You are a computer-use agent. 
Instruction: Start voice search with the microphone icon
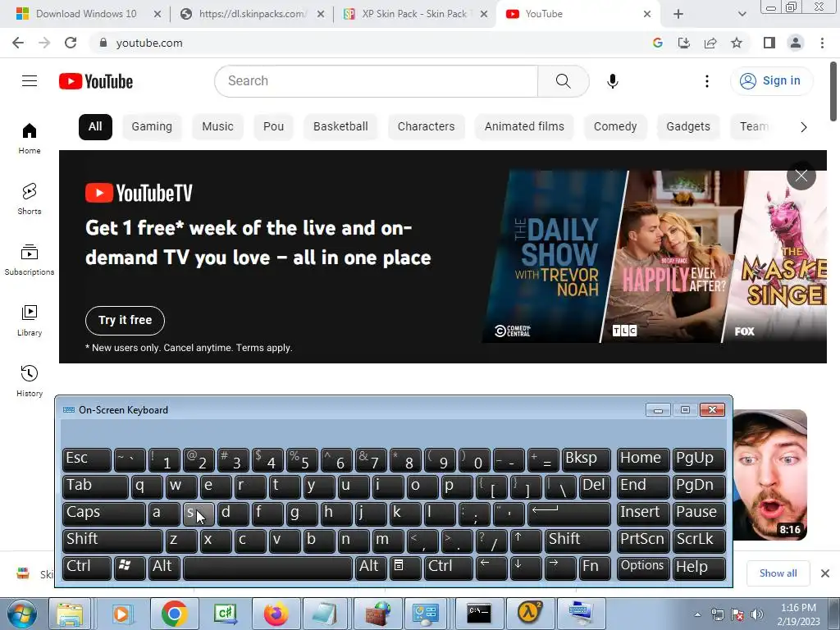coord(613,81)
